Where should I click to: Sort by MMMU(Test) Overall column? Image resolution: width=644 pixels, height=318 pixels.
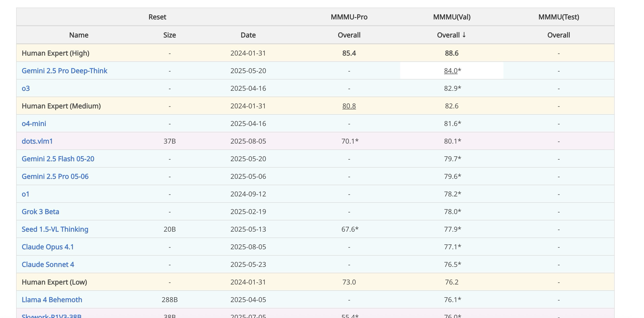pyautogui.click(x=558, y=35)
